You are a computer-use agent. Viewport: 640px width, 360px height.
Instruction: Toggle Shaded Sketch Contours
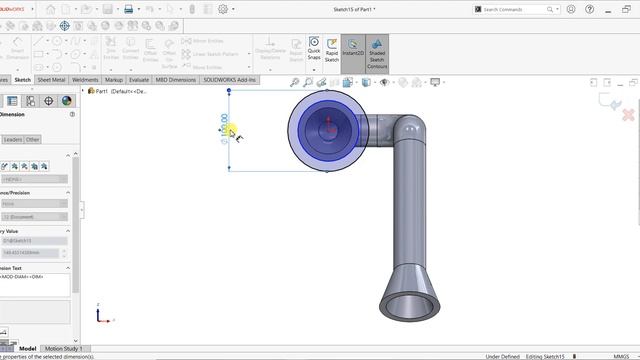pos(377,54)
